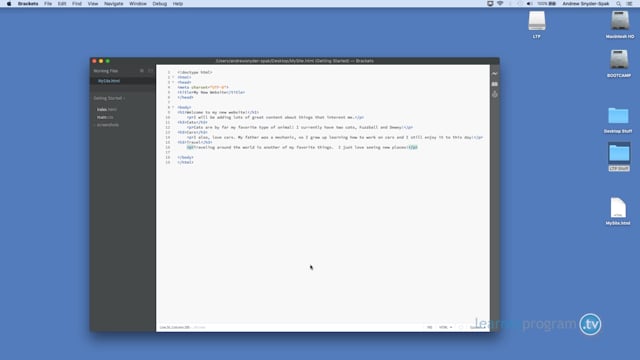This screenshot has width=640, height=360.
Task: Toggle INS insert mode in status bar
Action: 429,327
